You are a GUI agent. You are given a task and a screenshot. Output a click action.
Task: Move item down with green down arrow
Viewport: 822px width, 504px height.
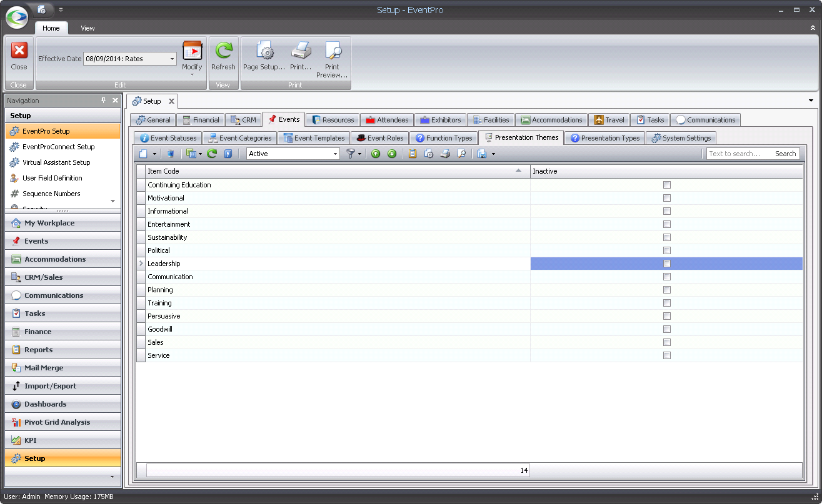pos(392,154)
